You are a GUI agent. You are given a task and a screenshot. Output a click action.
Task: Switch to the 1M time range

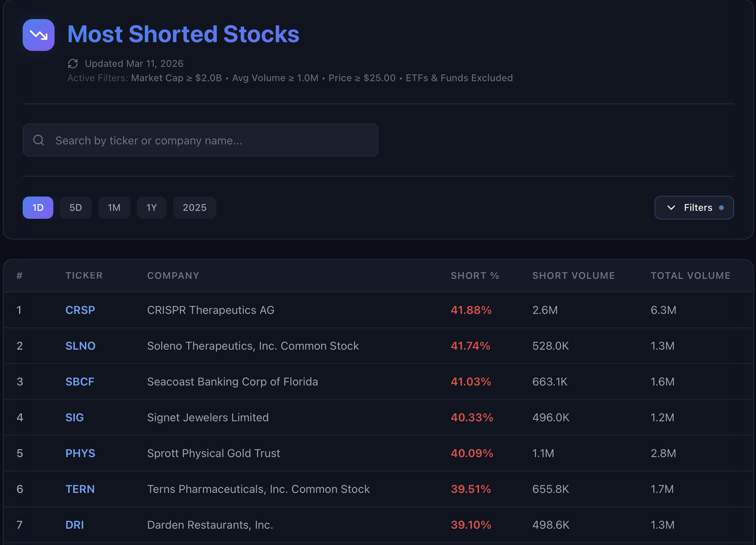tap(114, 208)
